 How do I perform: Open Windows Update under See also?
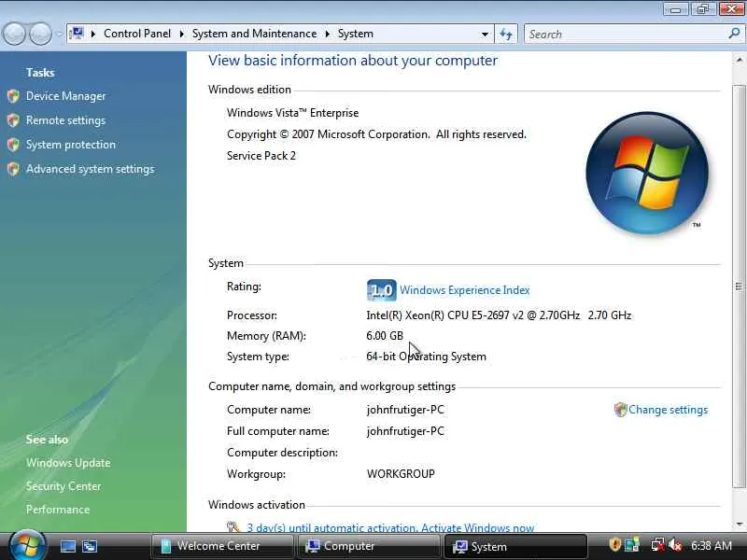pos(68,463)
